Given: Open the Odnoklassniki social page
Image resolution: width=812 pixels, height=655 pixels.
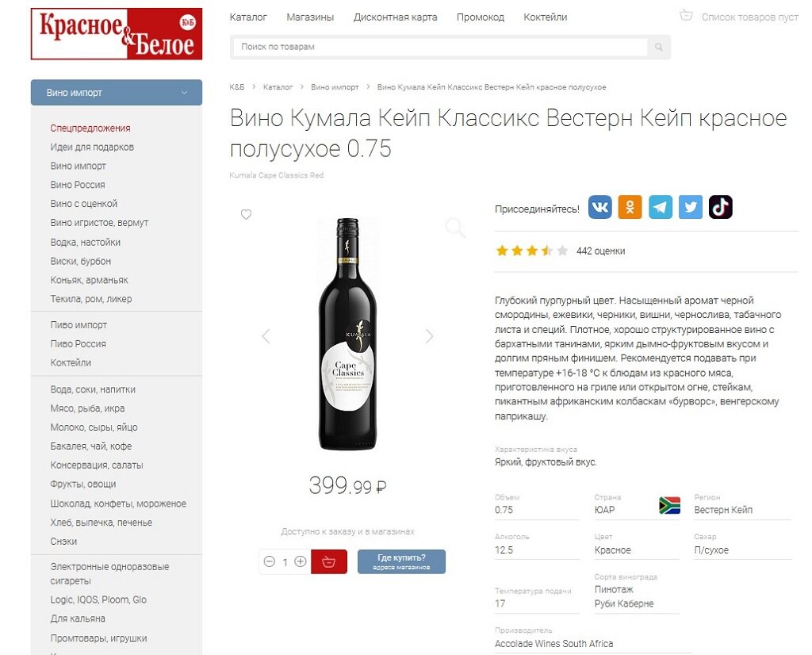Looking at the screenshot, I should click(630, 206).
